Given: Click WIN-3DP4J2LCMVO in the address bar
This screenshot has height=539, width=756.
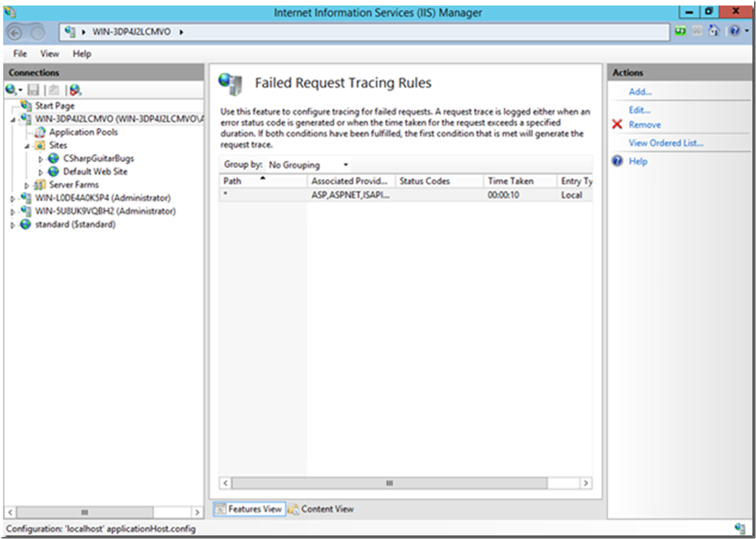Looking at the screenshot, I should coord(132,32).
